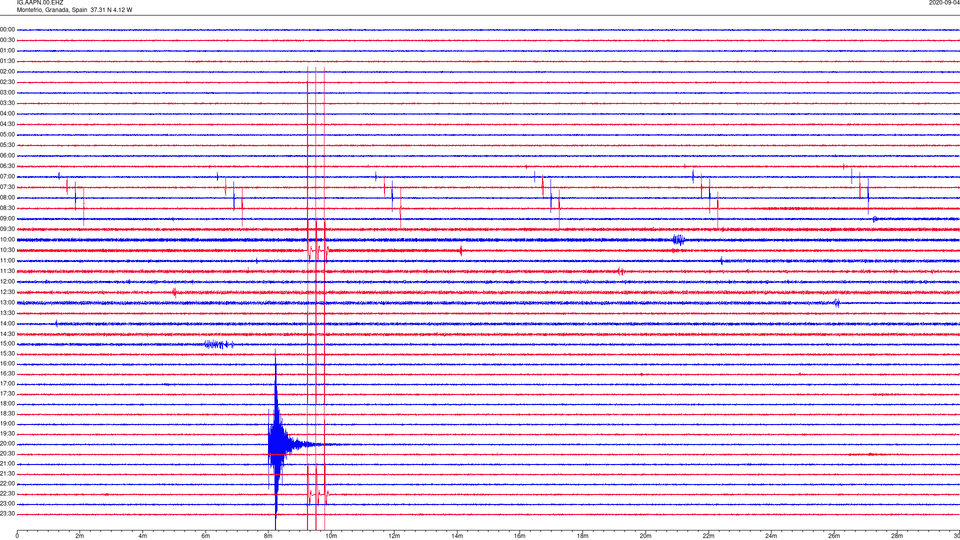Screen dimensions: 960x540
Task: Click the 2m mark on the time axis
Action: (x=80, y=536)
